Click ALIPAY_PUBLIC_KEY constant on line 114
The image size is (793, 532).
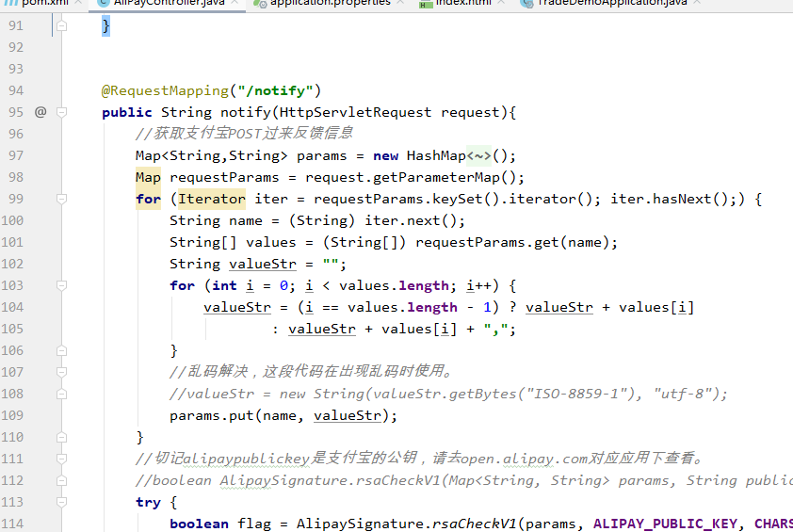665,524
